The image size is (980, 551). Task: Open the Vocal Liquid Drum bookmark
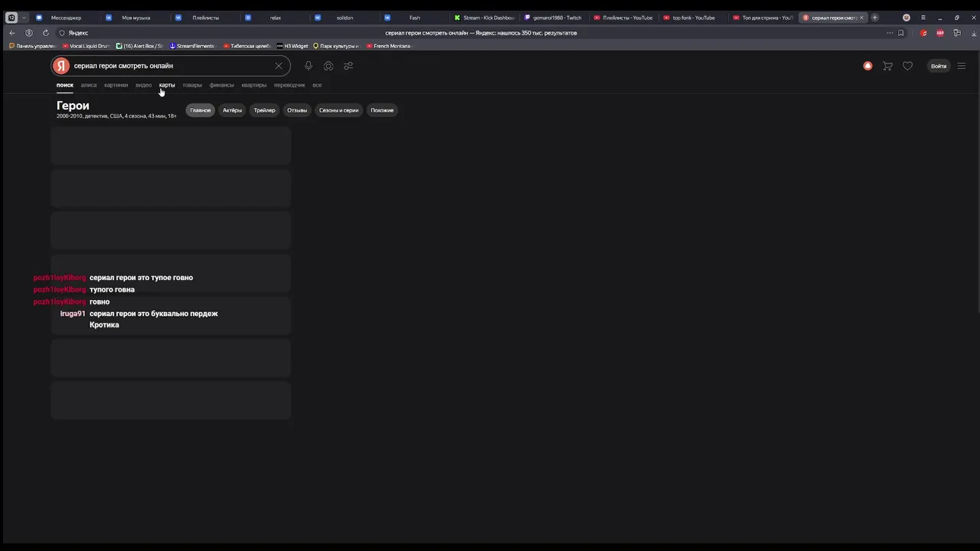(87, 46)
